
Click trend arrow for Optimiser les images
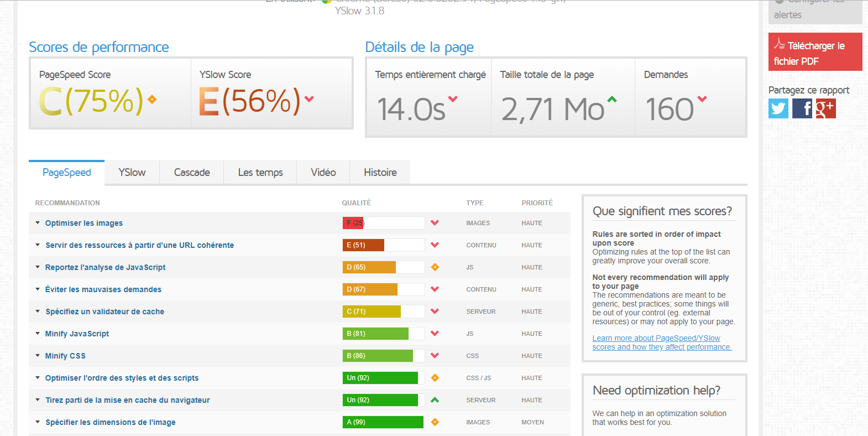(x=435, y=223)
